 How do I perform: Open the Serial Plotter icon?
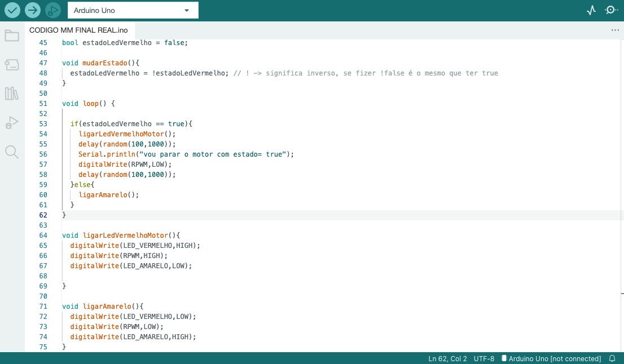(591, 10)
